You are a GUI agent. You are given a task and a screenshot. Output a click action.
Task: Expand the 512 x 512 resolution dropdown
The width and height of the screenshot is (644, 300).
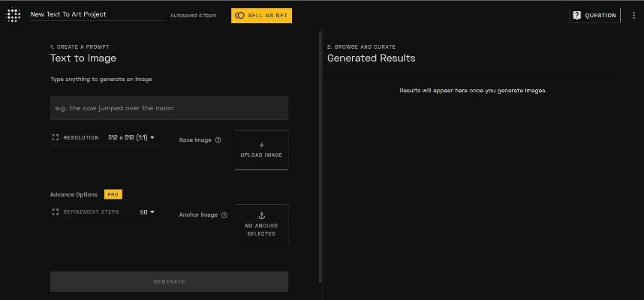click(x=131, y=138)
